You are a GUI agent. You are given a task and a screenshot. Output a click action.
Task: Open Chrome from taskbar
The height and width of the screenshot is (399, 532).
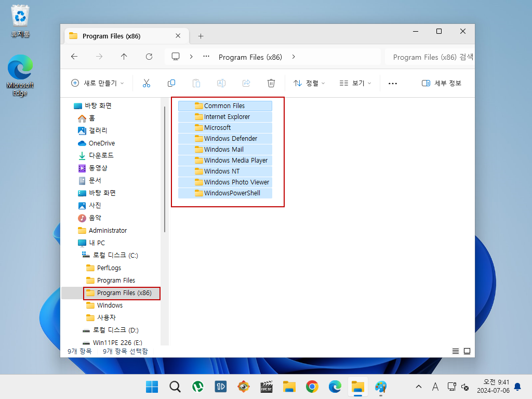pos(312,387)
